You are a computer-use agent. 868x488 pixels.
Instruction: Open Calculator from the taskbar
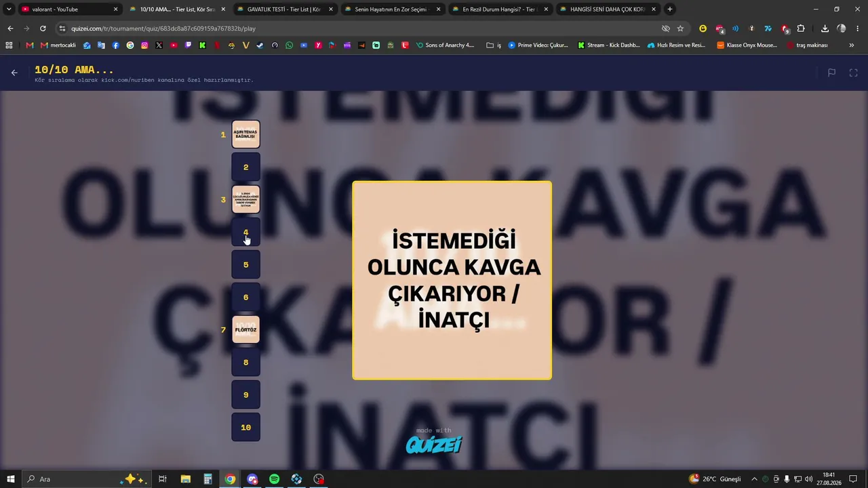point(208,479)
